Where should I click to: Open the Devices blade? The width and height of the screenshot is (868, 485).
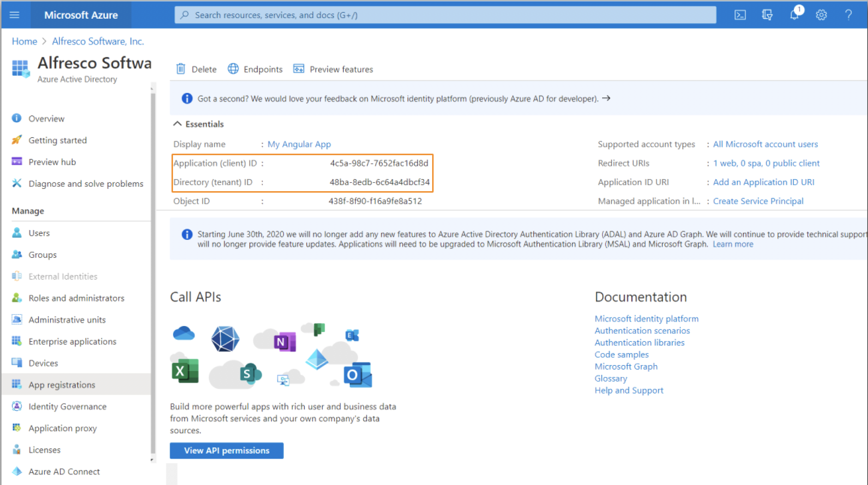click(43, 363)
